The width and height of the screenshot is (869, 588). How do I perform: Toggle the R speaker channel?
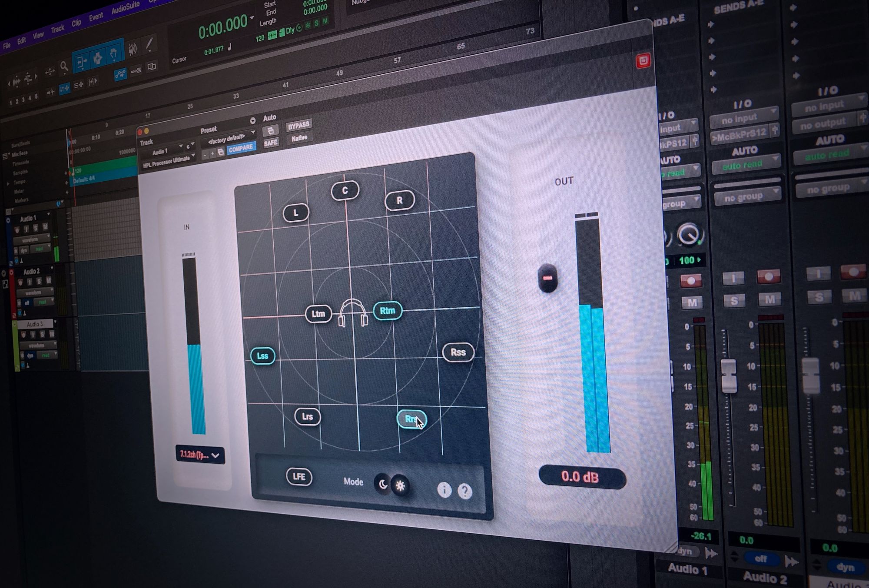pyautogui.click(x=400, y=200)
